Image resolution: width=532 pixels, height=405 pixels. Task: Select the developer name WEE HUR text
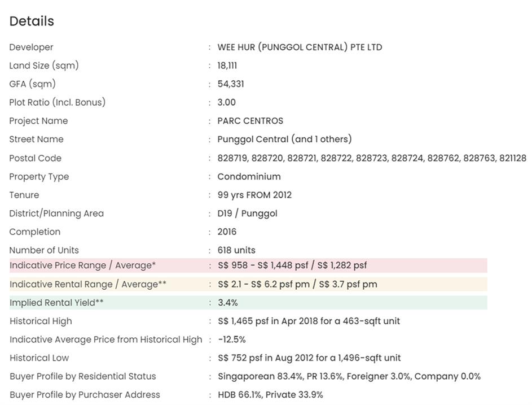click(x=300, y=47)
